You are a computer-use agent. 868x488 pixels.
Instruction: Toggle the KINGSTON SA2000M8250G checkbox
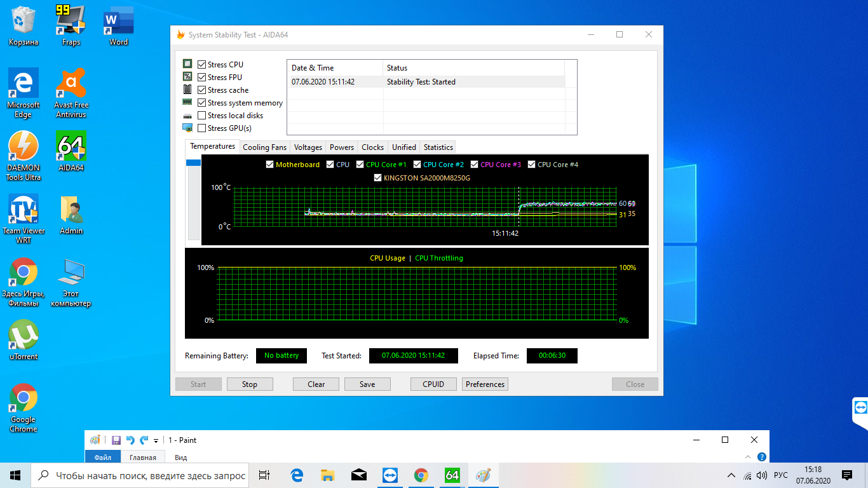pyautogui.click(x=377, y=178)
